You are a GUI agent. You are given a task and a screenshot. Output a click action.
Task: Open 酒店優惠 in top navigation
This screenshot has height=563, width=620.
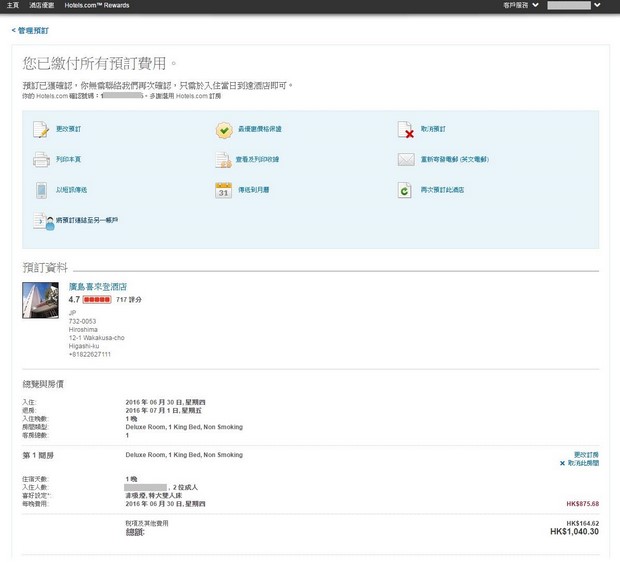(x=42, y=5)
